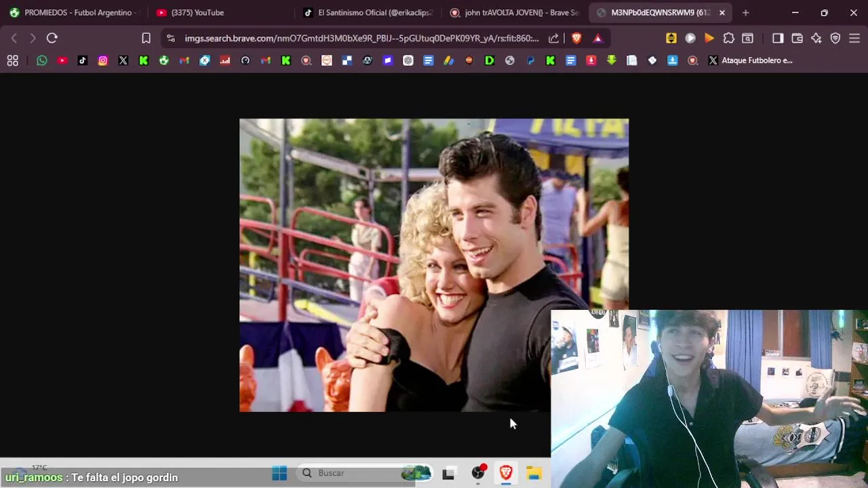Open WhatsApp bookmark
The height and width of the screenshot is (488, 868).
coord(42,60)
